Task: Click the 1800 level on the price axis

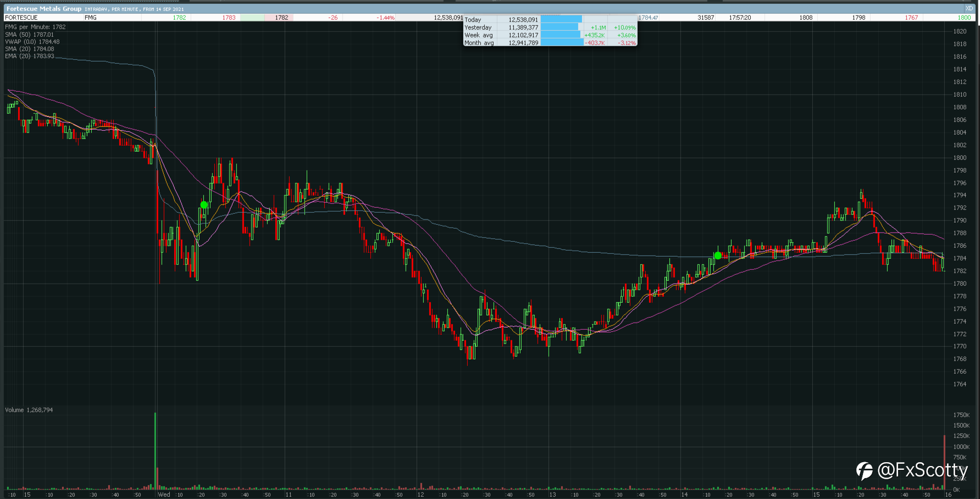Action: [x=960, y=158]
